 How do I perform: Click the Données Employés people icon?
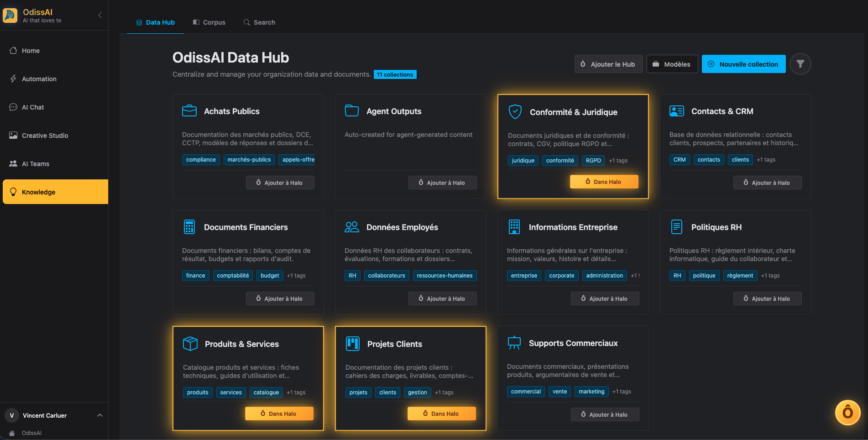(x=351, y=227)
